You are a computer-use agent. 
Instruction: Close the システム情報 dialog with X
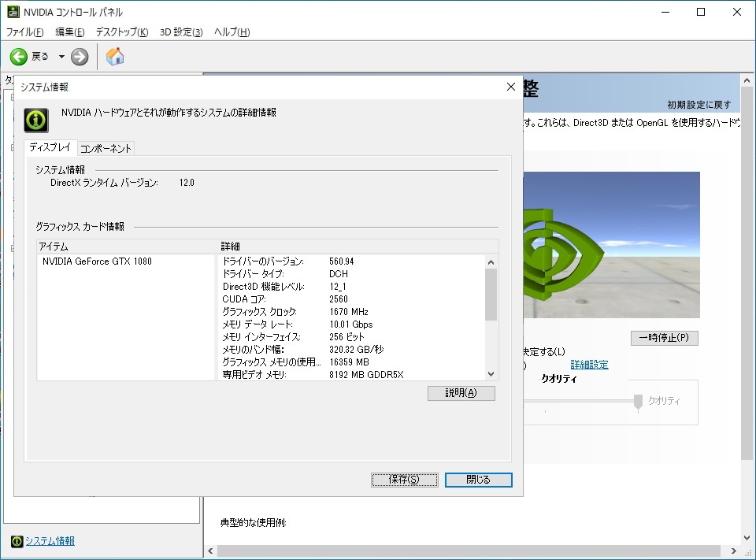[511, 87]
